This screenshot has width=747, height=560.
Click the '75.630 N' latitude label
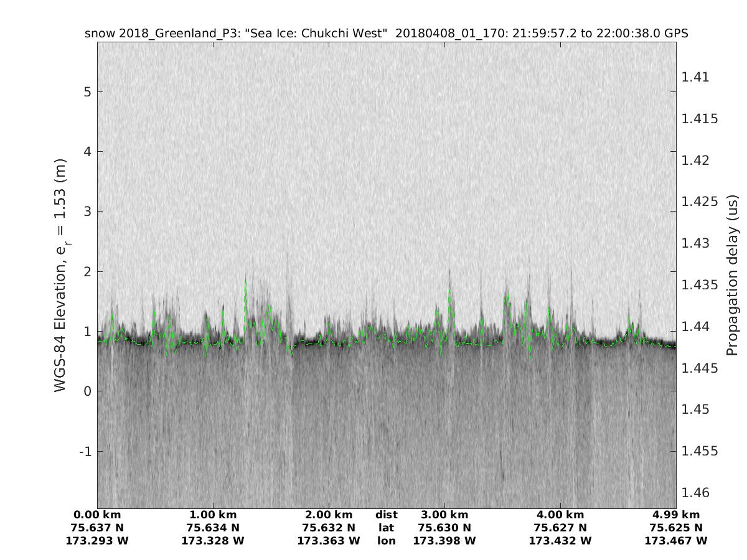point(444,528)
